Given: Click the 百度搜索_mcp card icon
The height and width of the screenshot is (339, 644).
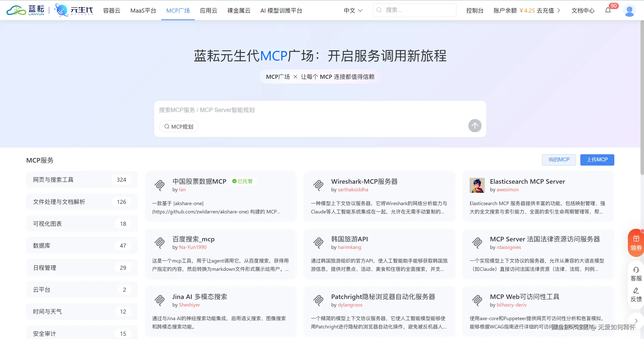Looking at the screenshot, I should coord(160,243).
